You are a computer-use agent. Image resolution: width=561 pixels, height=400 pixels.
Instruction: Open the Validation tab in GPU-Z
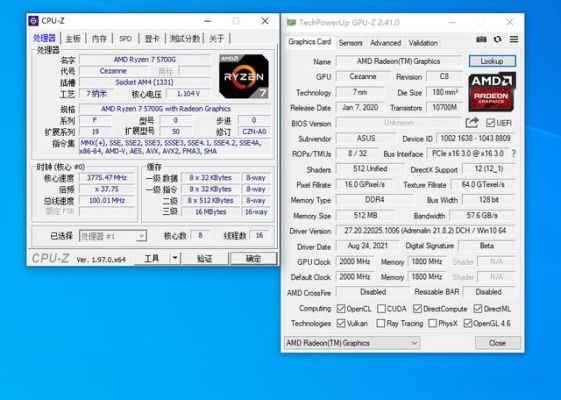click(x=423, y=43)
